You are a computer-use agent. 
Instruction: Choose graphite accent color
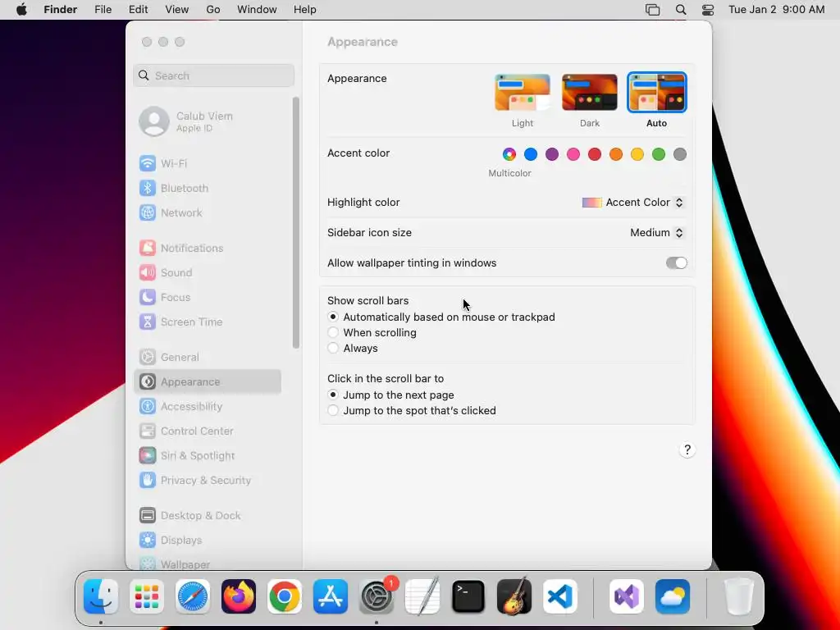coord(680,154)
